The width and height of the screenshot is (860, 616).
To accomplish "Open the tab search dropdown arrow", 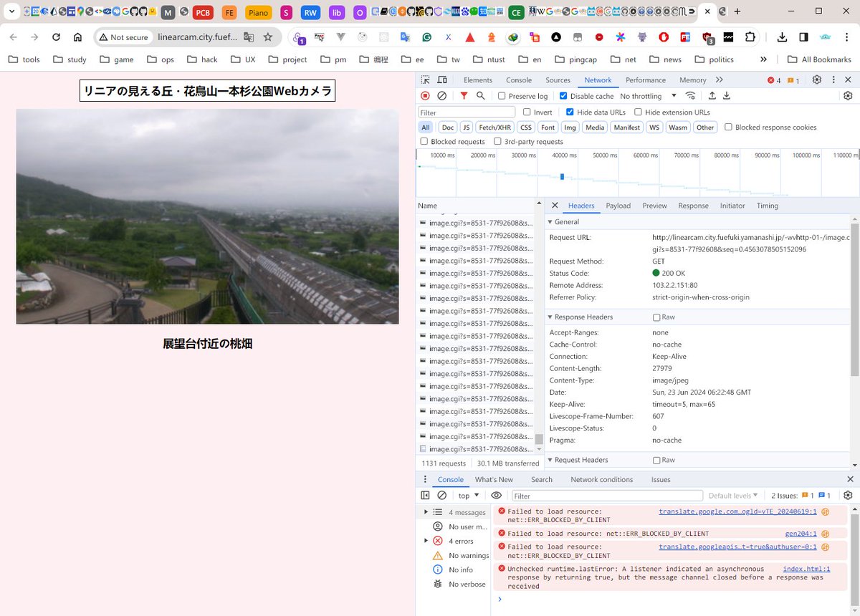I will point(12,11).
